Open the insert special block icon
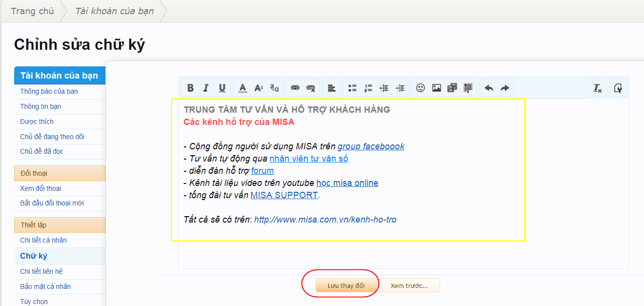This screenshot has width=644, height=306. [x=468, y=88]
